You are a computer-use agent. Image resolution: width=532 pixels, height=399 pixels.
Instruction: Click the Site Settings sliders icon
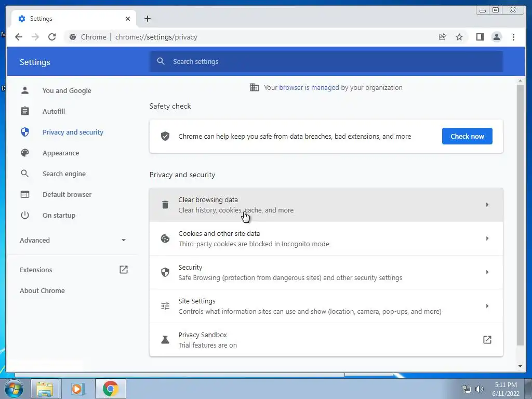coord(165,306)
